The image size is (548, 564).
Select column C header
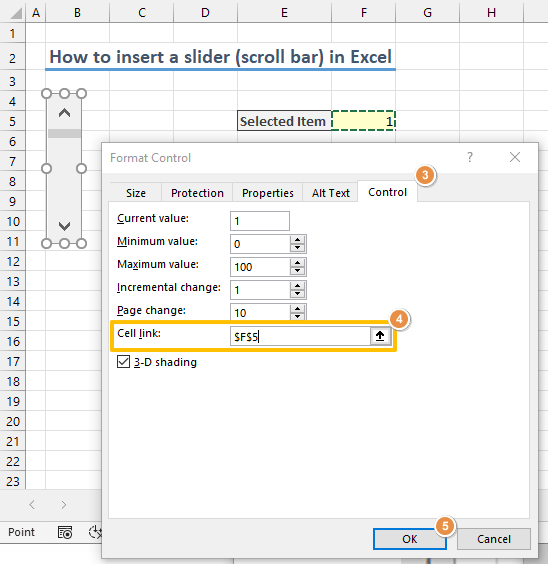click(142, 12)
